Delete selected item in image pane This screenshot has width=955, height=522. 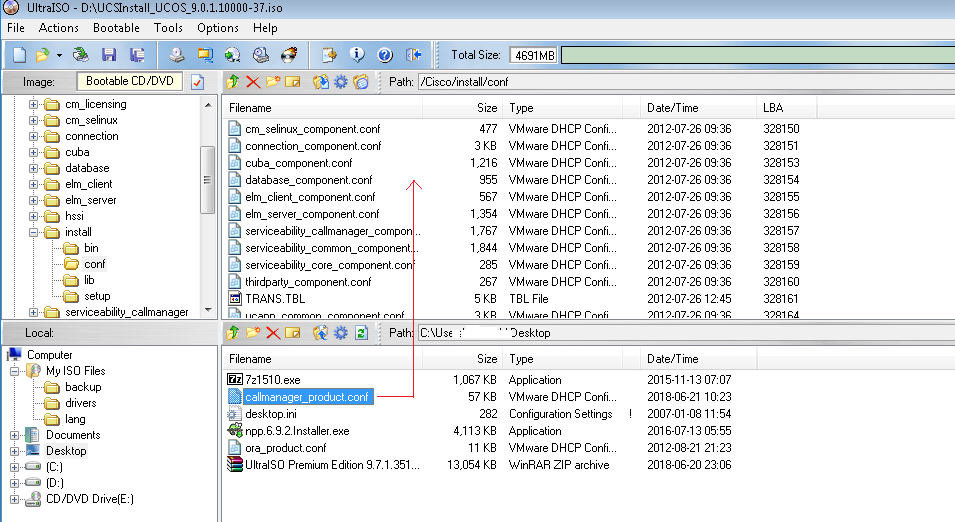253,82
